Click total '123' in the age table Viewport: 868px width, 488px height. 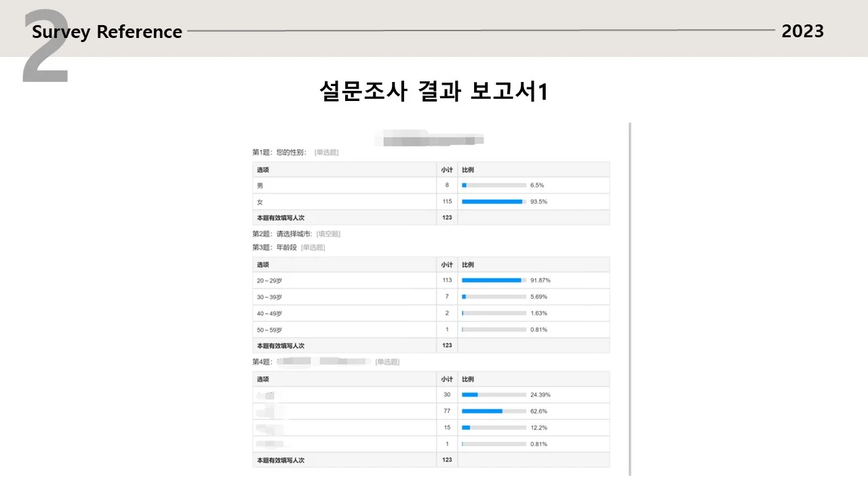(x=447, y=345)
